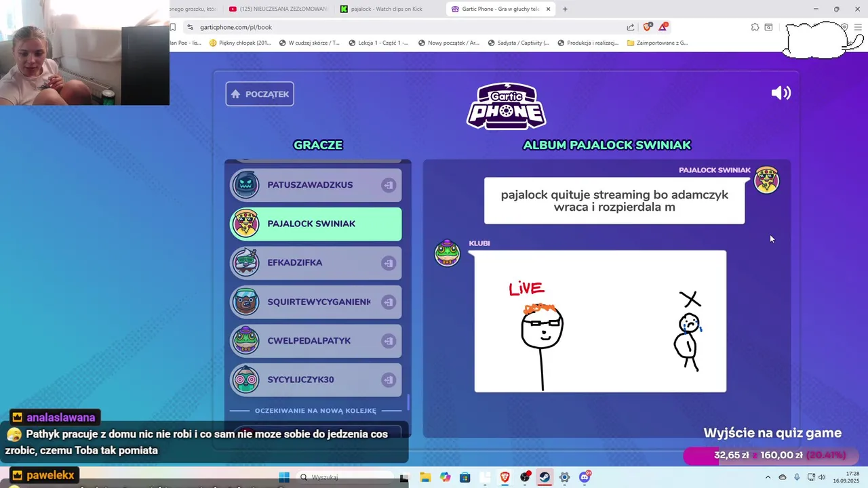The height and width of the screenshot is (488, 868).
Task: Click PATUSZAWADZKUS avatar
Action: click(245, 185)
